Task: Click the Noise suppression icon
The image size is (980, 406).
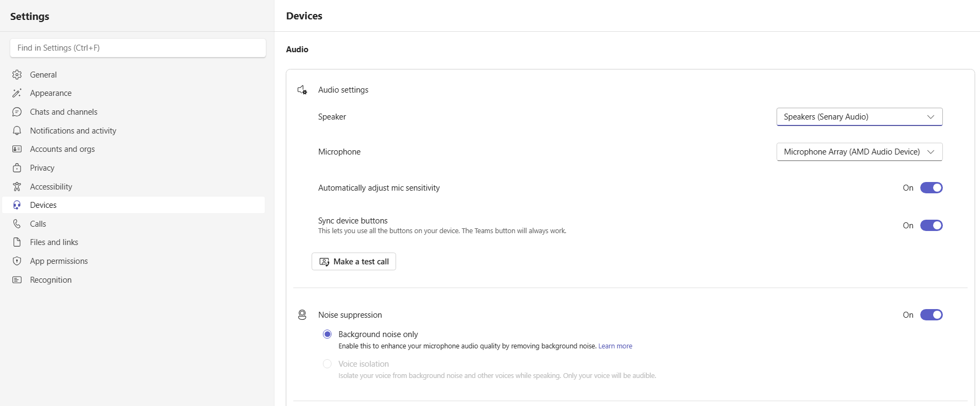Action: click(x=302, y=315)
